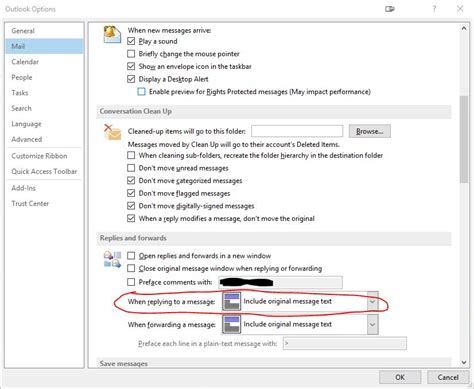The image size is (474, 389).
Task: Click the scroll down arrow
Action: point(464,363)
